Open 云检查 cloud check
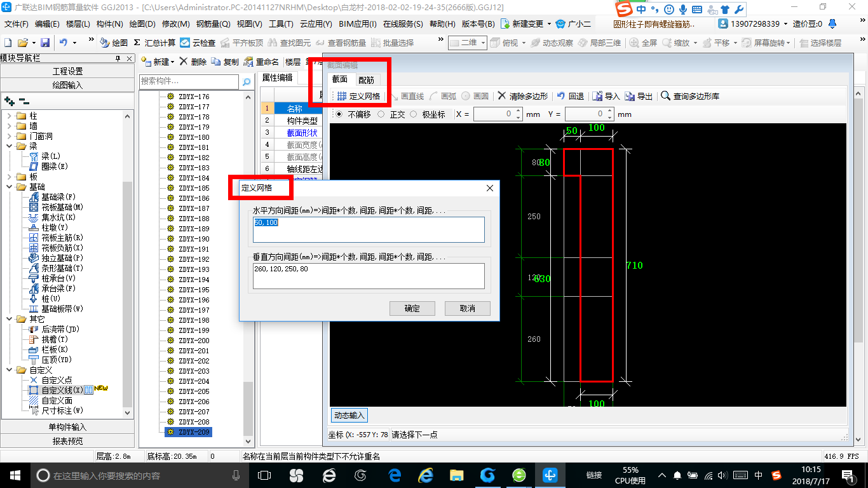Viewport: 868px width, 488px height. point(198,43)
